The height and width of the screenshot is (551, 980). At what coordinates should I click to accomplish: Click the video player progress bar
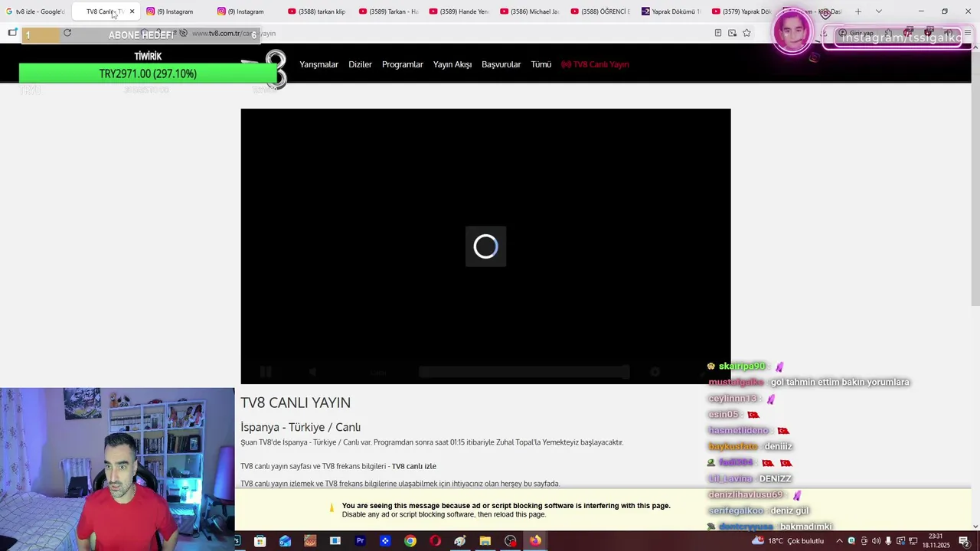524,372
